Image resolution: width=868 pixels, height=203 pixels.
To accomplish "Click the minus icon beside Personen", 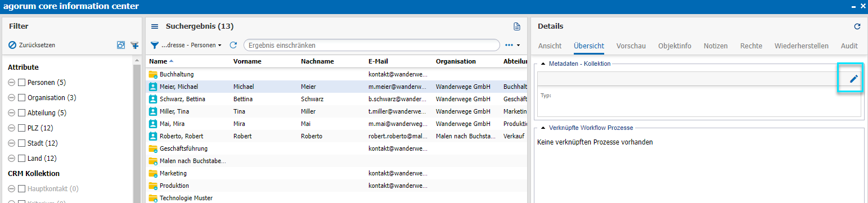I will (x=12, y=83).
